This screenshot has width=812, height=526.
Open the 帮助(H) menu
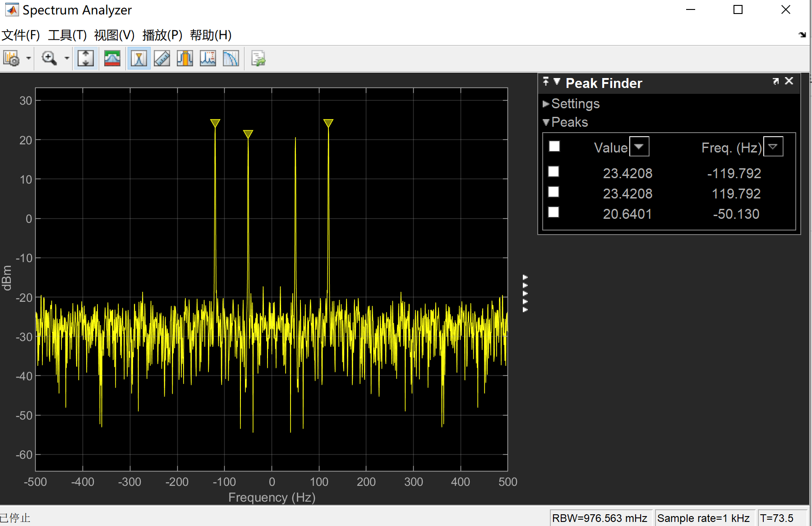(x=211, y=35)
